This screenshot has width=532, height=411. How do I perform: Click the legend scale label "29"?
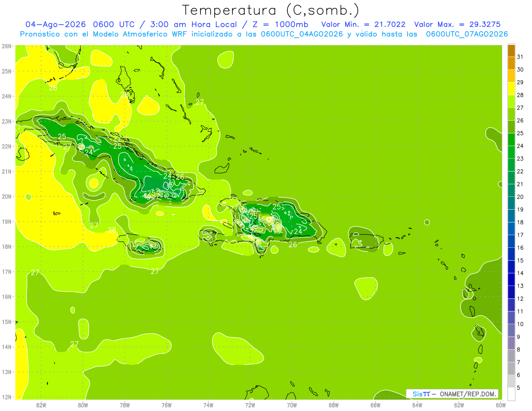[x=520, y=82]
